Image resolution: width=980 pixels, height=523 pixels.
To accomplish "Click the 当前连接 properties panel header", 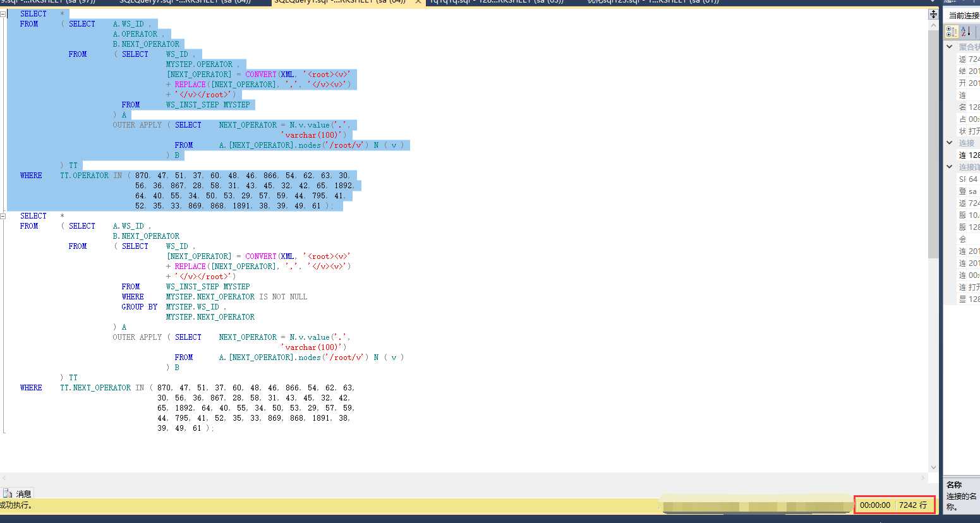I will [964, 15].
